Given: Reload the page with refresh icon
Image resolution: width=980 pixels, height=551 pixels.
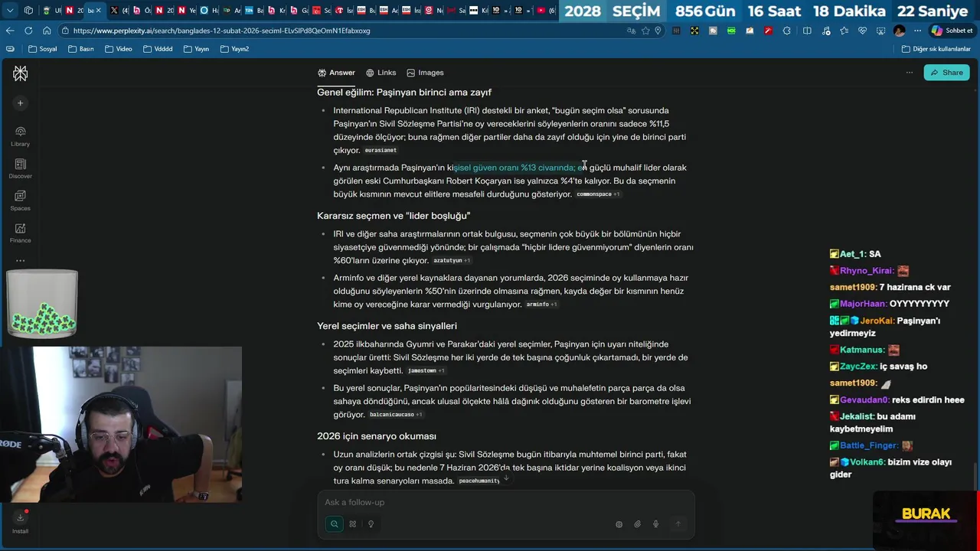Looking at the screenshot, I should tap(28, 31).
